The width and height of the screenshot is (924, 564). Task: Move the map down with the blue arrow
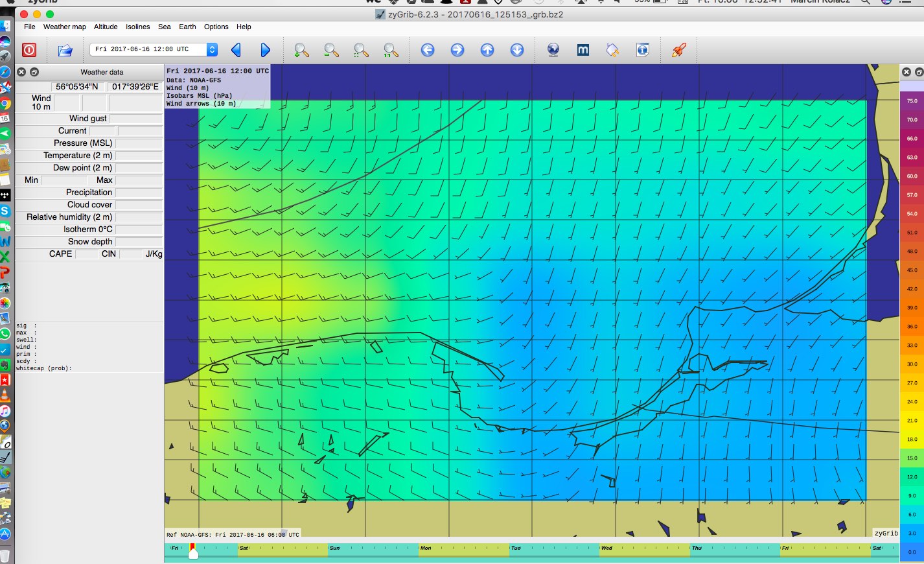tap(517, 50)
